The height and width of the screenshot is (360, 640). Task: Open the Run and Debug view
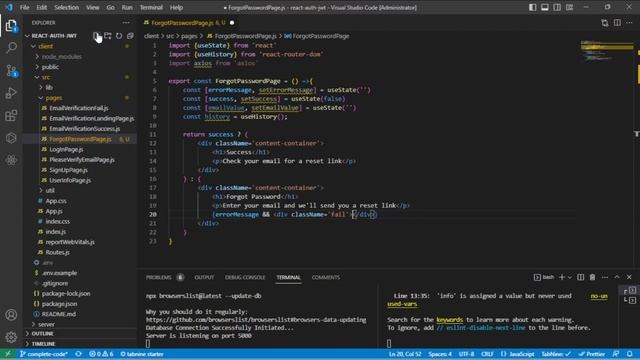click(x=11, y=93)
